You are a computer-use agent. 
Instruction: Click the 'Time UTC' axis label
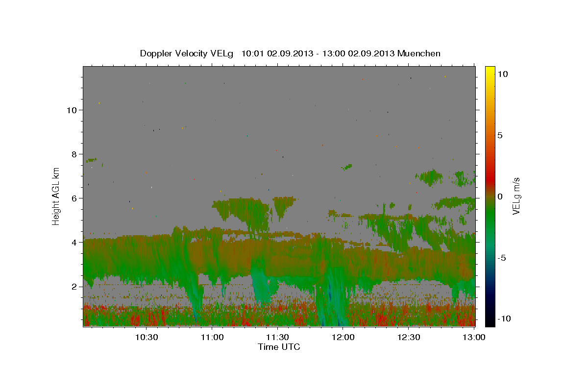279,347
